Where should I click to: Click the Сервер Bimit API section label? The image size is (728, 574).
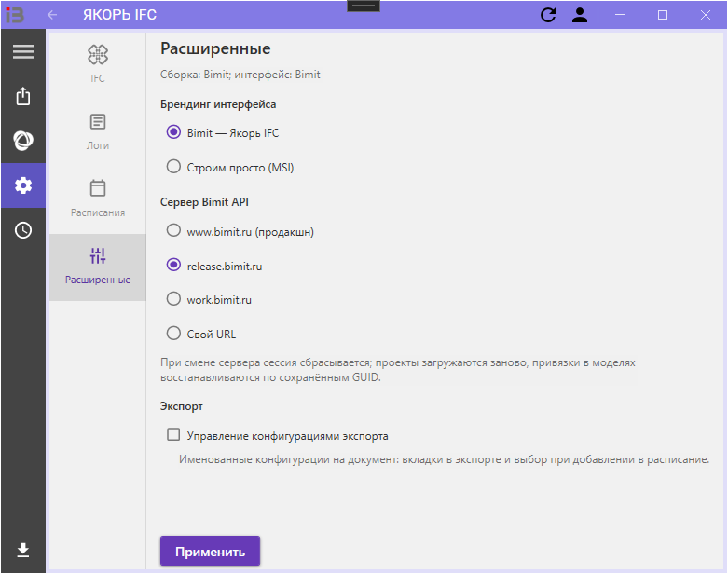coord(204,202)
